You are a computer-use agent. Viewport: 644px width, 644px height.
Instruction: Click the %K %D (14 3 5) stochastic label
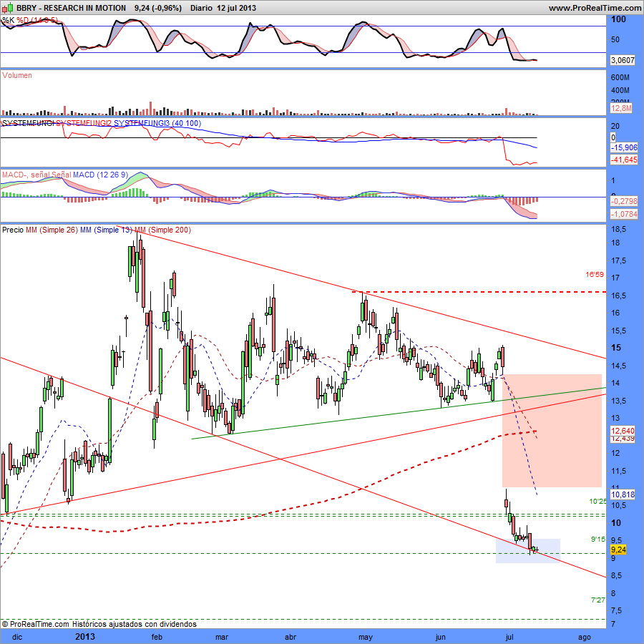point(30,20)
